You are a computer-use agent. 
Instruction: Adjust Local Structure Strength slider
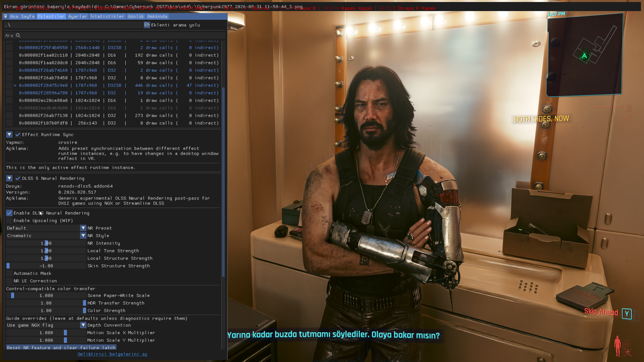(x=46, y=258)
